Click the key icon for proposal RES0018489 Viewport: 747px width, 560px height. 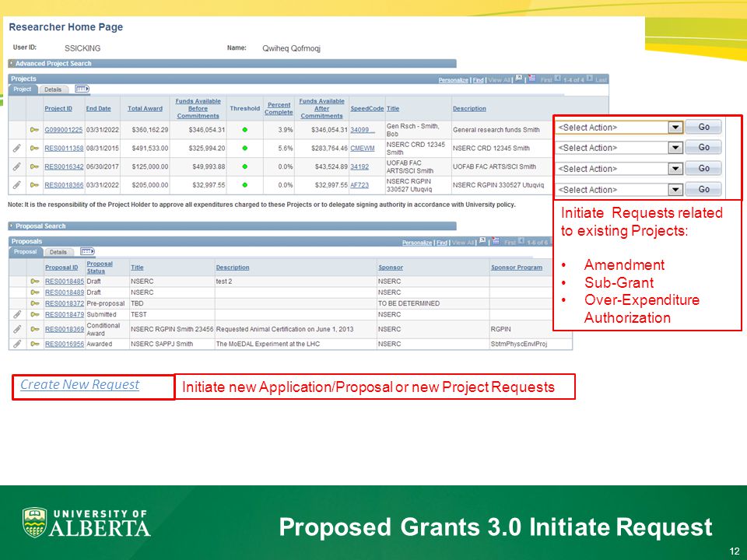(35, 292)
